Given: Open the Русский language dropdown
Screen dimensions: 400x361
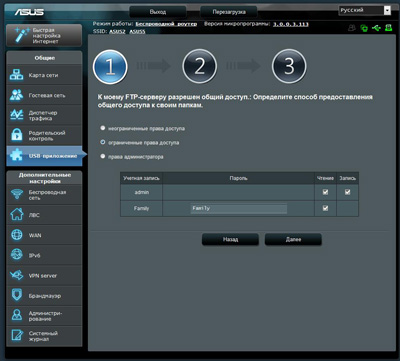Looking at the screenshot, I should [365, 10].
